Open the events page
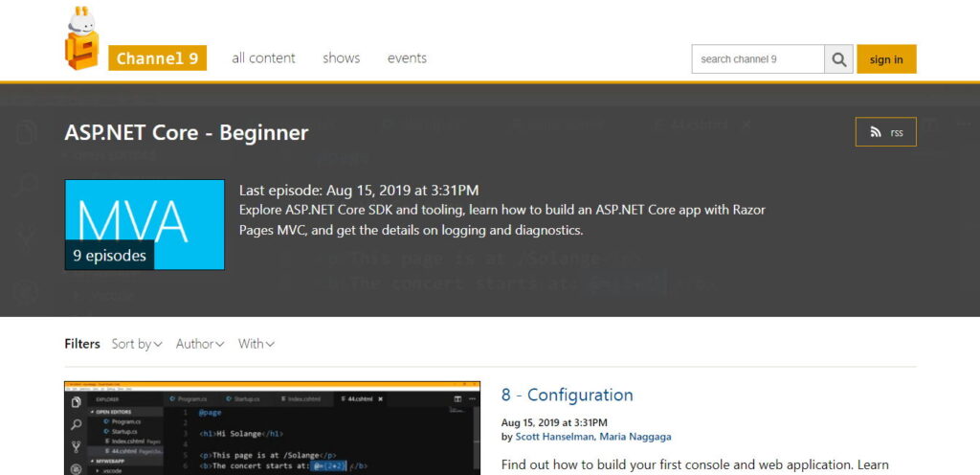The image size is (980, 475). pos(407,58)
